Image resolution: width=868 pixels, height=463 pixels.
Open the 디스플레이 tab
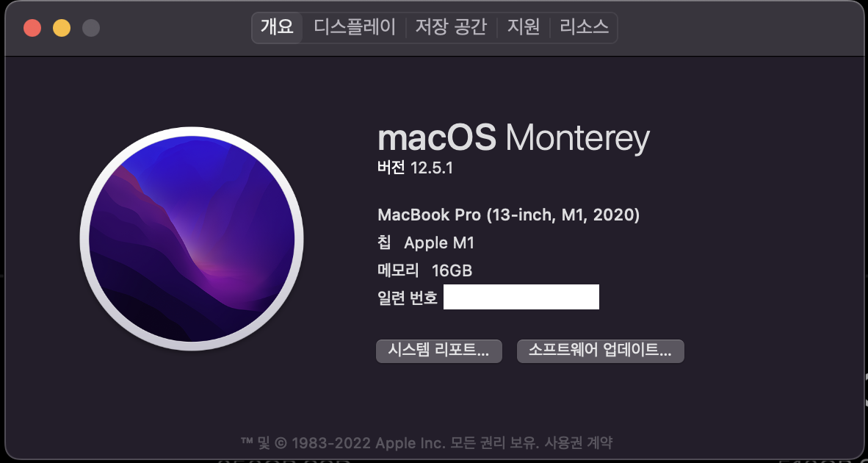[x=355, y=27]
